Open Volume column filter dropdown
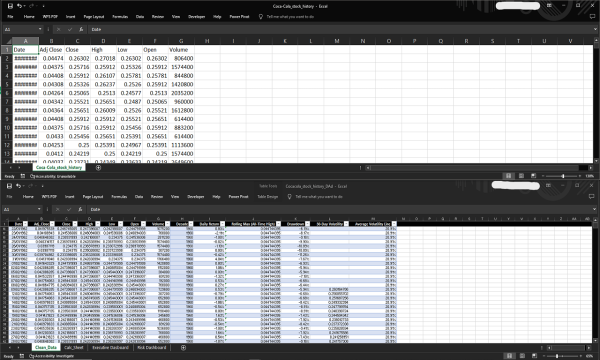The width and height of the screenshot is (600, 360). click(167, 224)
